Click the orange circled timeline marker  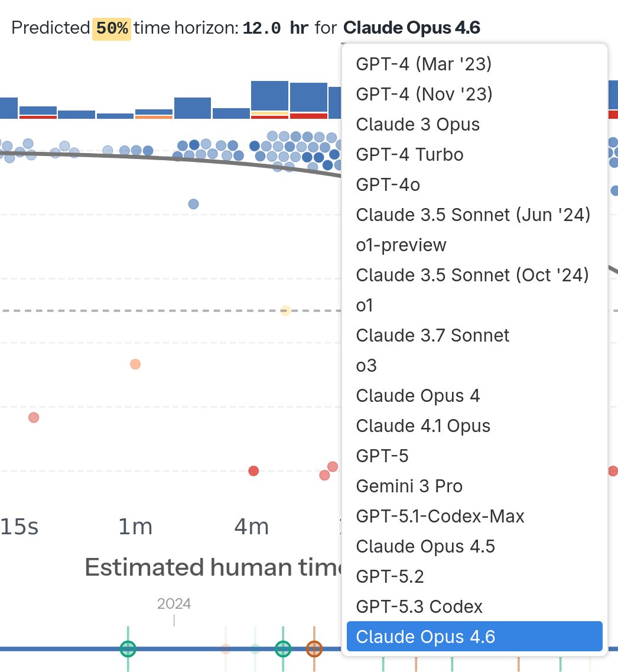tap(314, 649)
